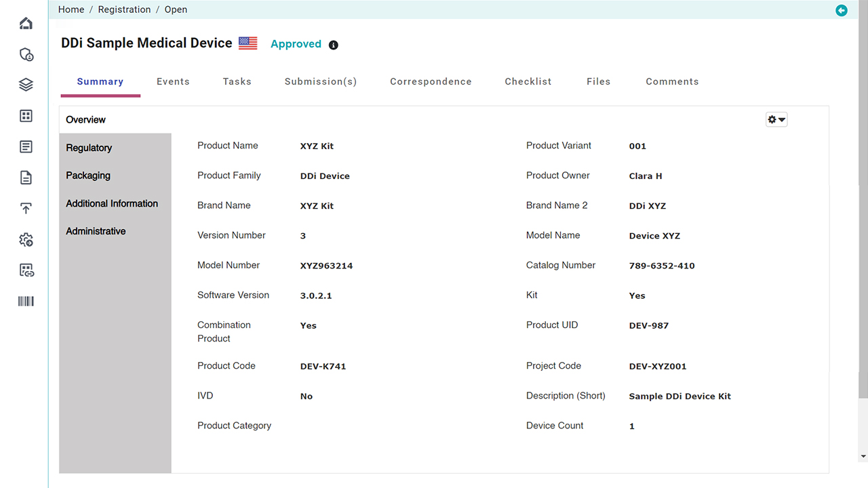Expand the gear dropdown in Overview
The width and height of the screenshot is (868, 488).
776,120
